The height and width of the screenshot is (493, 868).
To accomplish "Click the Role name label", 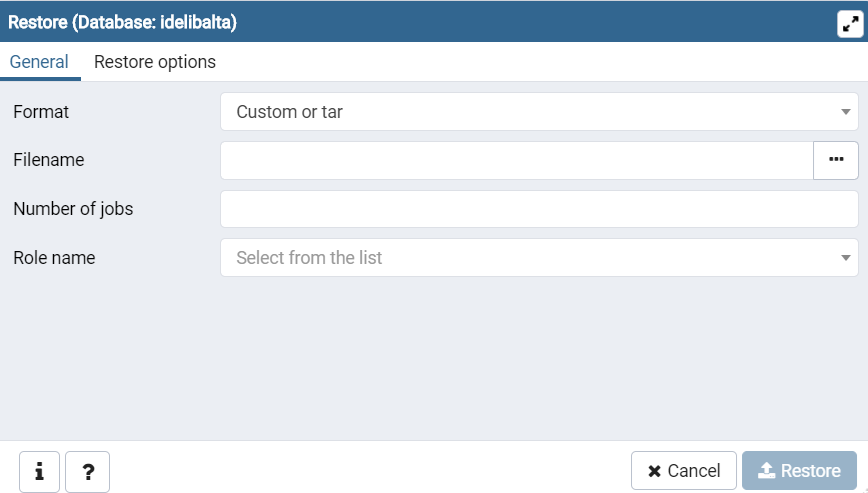I will pos(54,258).
